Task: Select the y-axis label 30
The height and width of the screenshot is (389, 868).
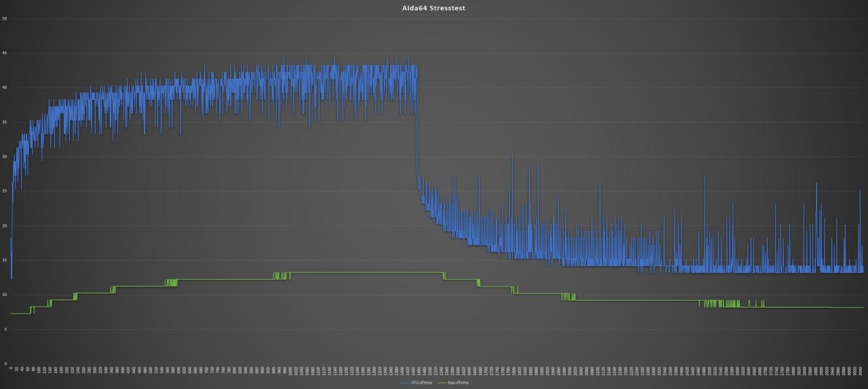Action: pos(5,157)
